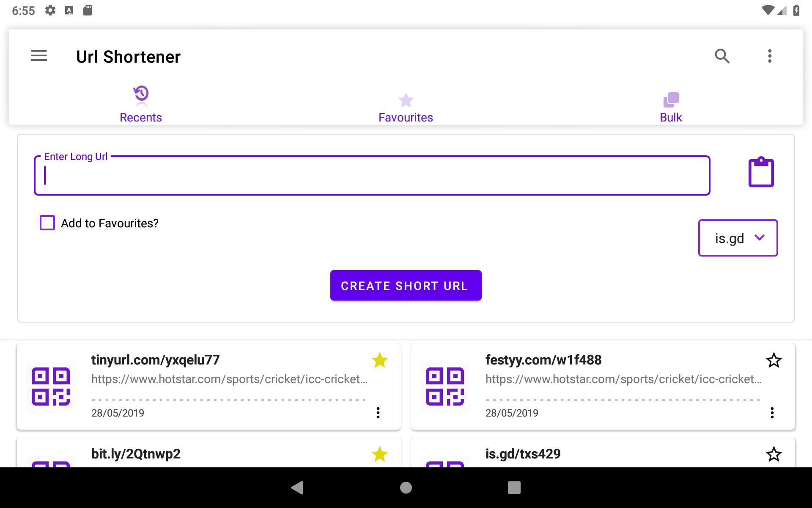Expand the URL shortener service dropdown

coord(738,237)
